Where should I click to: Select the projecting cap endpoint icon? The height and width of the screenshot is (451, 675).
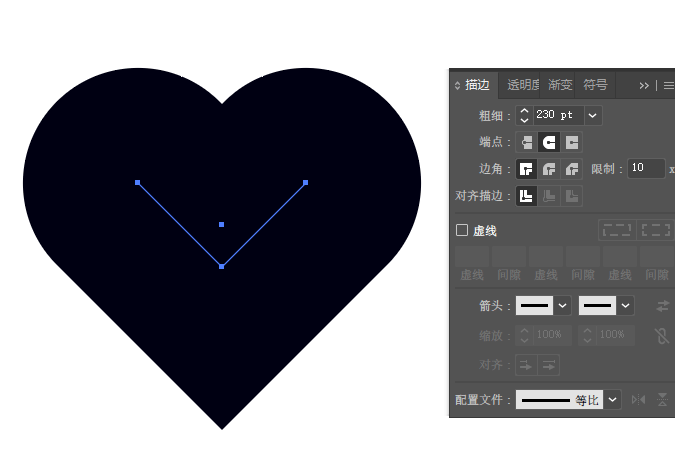tap(571, 142)
